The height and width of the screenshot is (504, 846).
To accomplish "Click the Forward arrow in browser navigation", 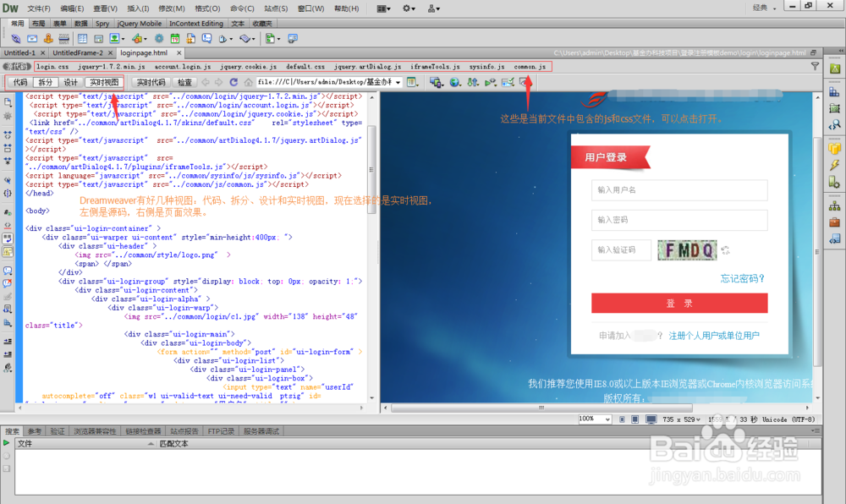I will (218, 82).
